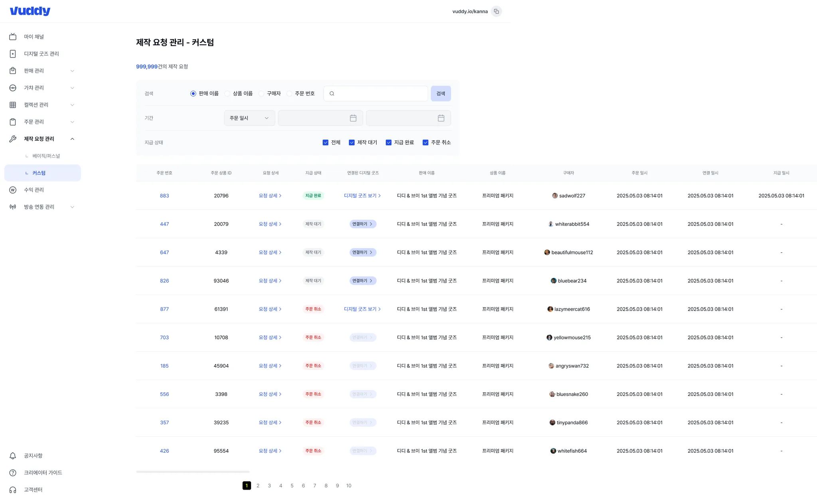817x504 pixels.
Task: Select the 주문 번호 radio button
Action: point(289,94)
